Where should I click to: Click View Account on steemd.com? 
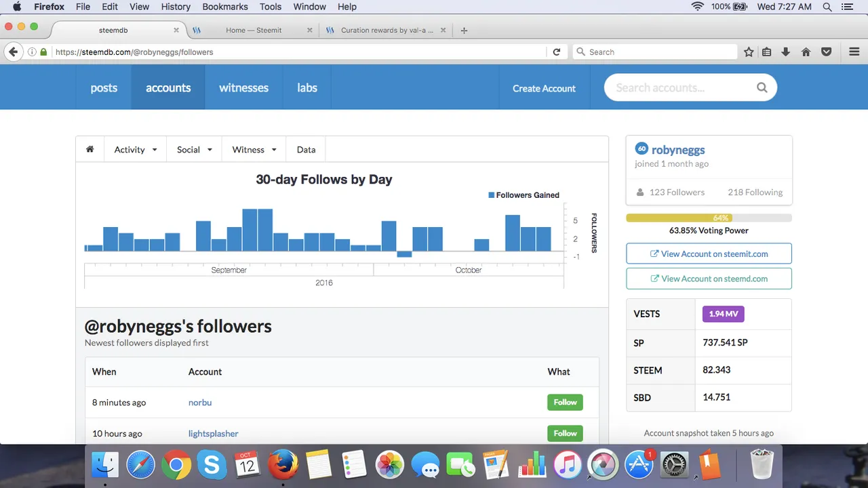click(x=709, y=279)
